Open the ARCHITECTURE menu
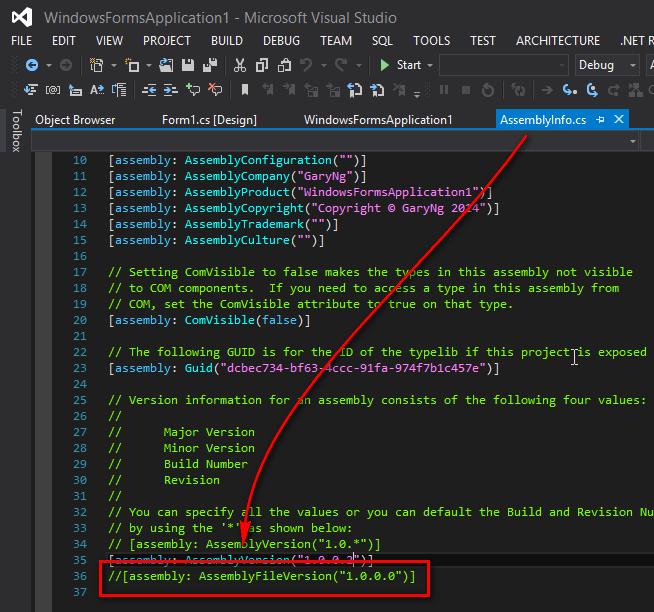This screenshot has height=612, width=654. point(558,41)
